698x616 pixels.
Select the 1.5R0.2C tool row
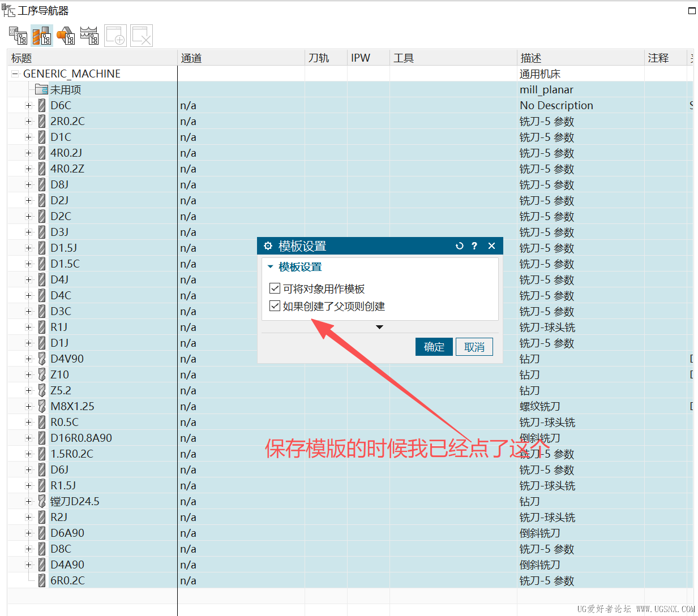click(x=350, y=454)
